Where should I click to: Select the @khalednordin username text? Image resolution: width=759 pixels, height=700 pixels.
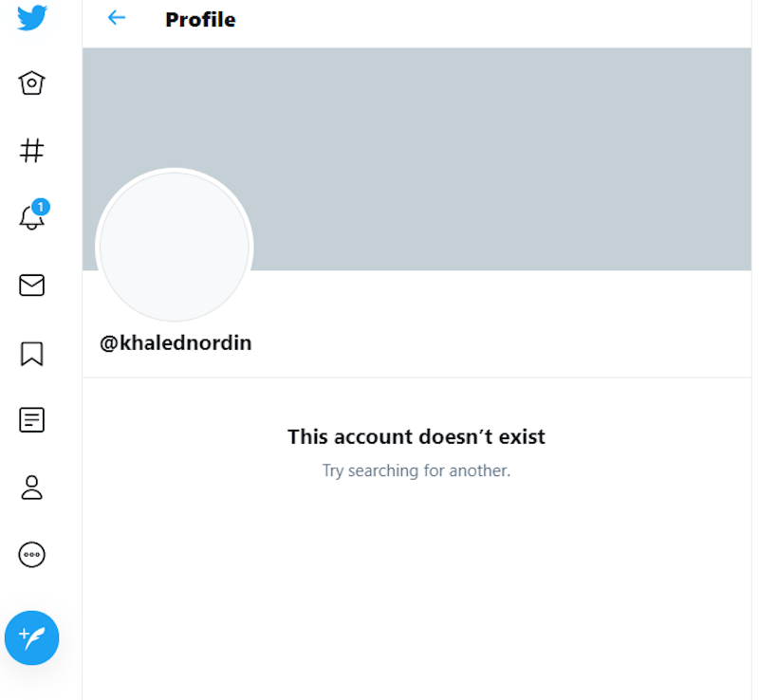[x=175, y=342]
